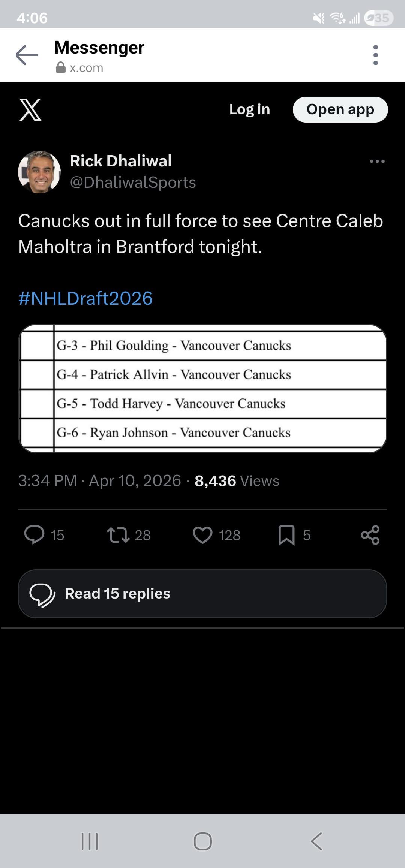Tap the repost arrows icon

pos(118,535)
